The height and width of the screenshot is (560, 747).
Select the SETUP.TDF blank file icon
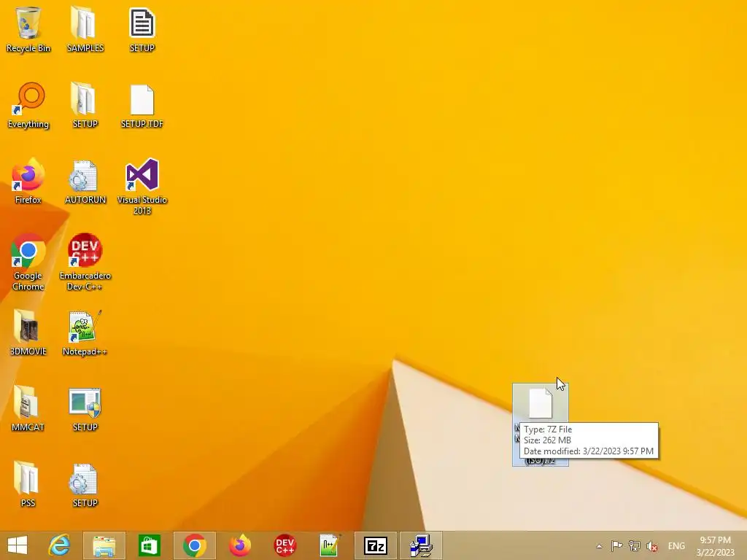click(142, 106)
